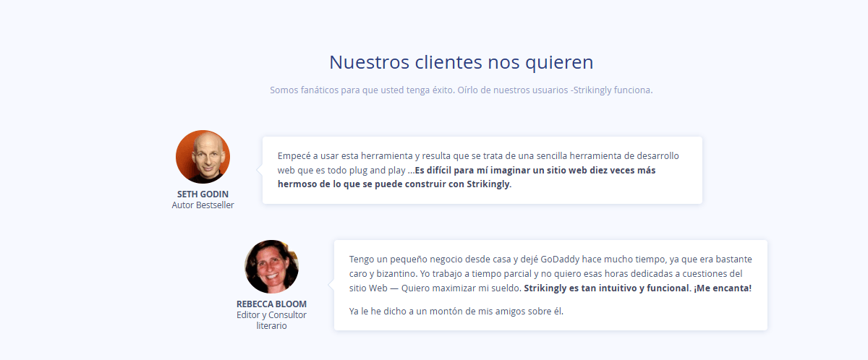Click the subtitle starting "Somos fanáticos para que"
Screen dimensions: 868x360
coord(461,90)
